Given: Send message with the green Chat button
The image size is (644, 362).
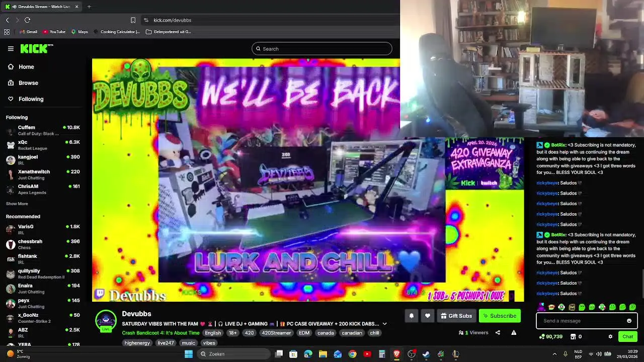Looking at the screenshot, I should pos(628,336).
